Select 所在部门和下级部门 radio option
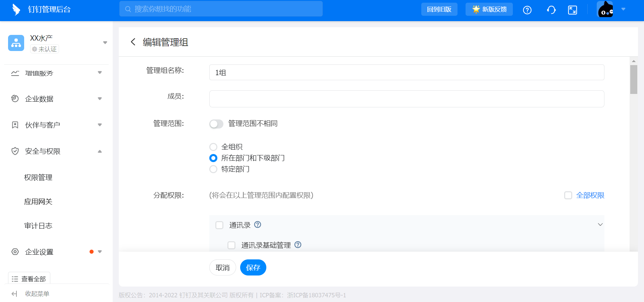The image size is (644, 302). [213, 158]
